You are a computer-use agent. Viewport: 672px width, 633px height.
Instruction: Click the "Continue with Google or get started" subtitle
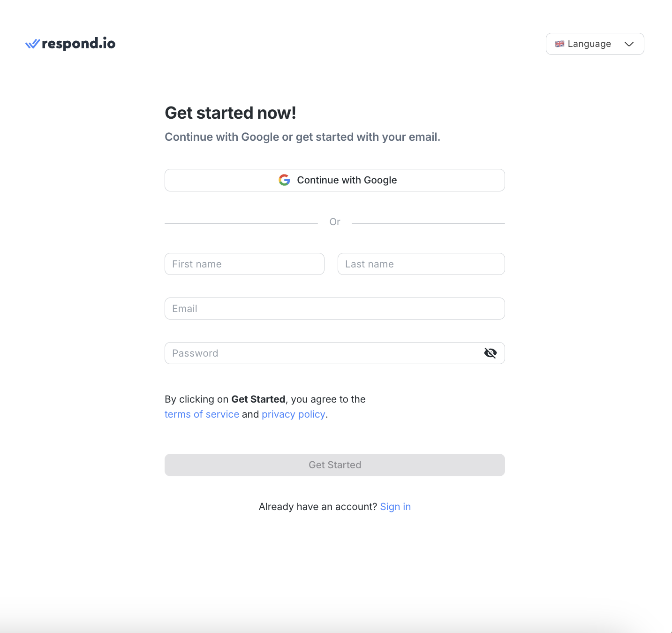302,137
